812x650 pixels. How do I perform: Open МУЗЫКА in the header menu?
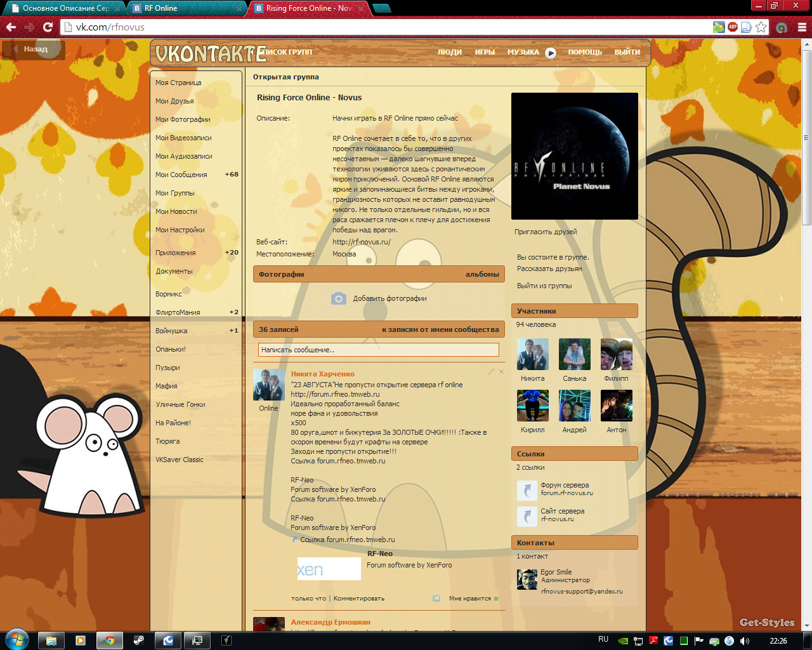[x=523, y=52]
